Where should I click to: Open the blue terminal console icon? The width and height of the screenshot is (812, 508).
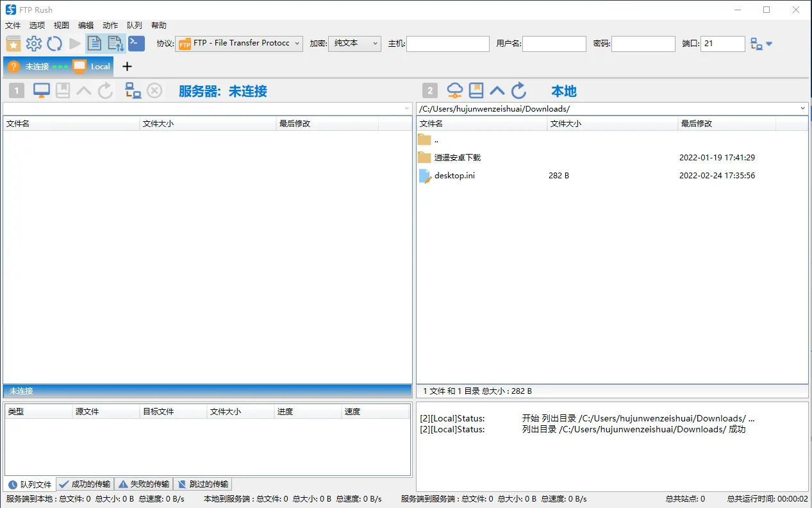(136, 43)
